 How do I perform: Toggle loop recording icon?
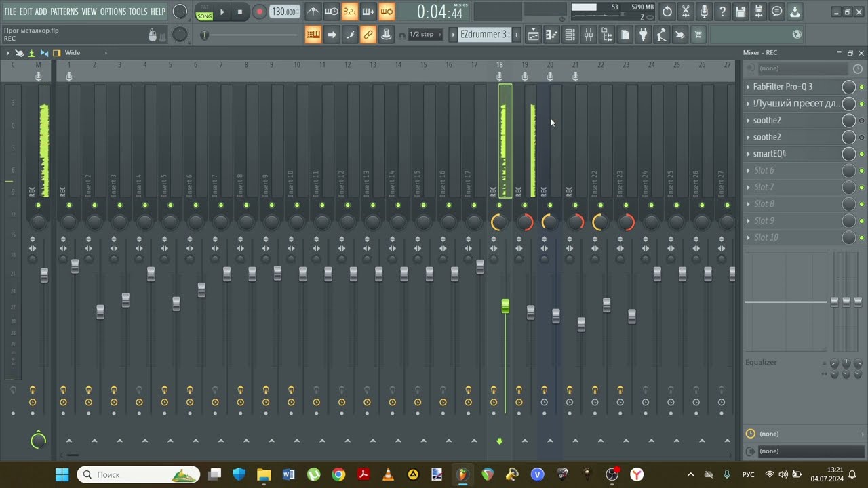[387, 12]
